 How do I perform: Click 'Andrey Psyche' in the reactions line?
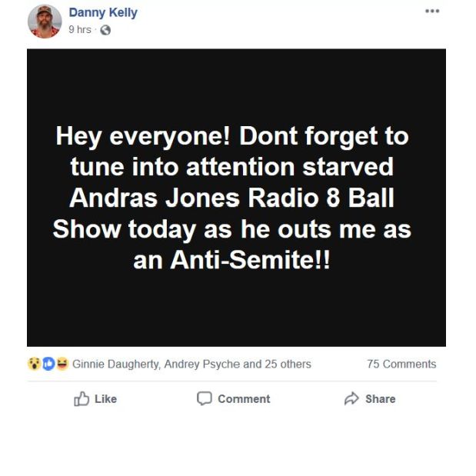coord(202,364)
